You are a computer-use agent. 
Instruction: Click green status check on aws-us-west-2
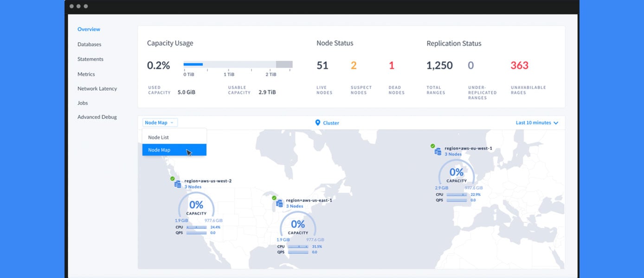click(173, 178)
